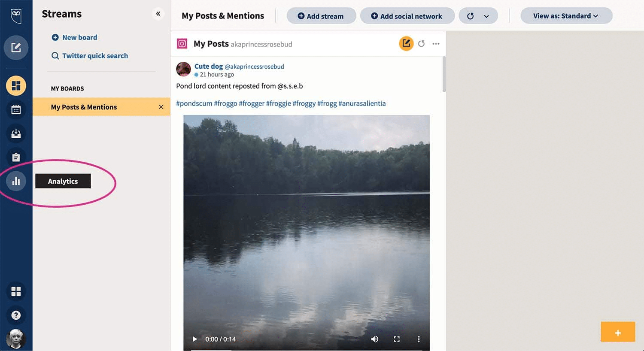Open the App directory grid icon
The image size is (644, 351).
point(16,291)
